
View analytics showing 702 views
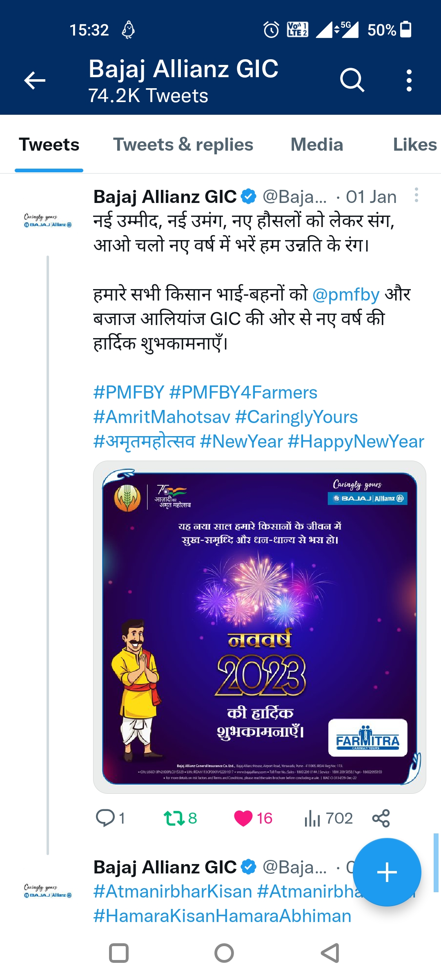(312, 818)
